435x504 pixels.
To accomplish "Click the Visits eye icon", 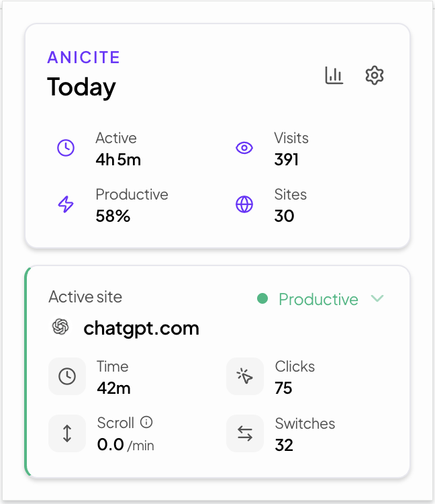I will [x=244, y=148].
